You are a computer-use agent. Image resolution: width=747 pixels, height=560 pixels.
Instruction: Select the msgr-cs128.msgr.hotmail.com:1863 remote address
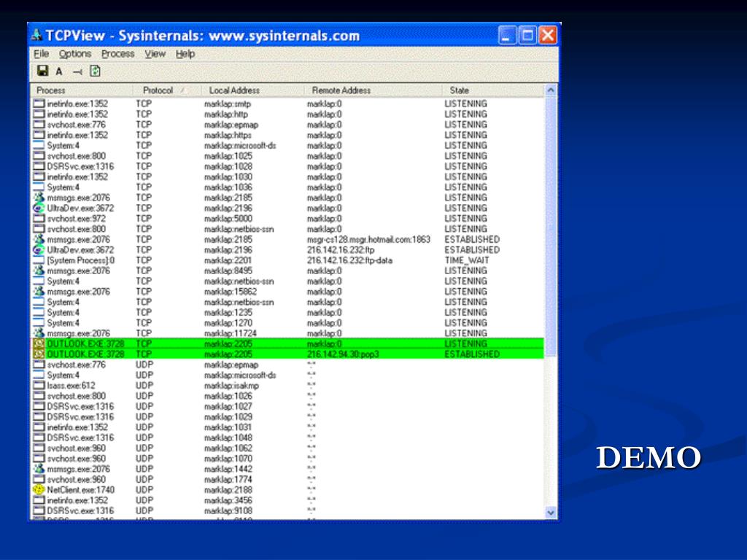pyautogui.click(x=368, y=239)
